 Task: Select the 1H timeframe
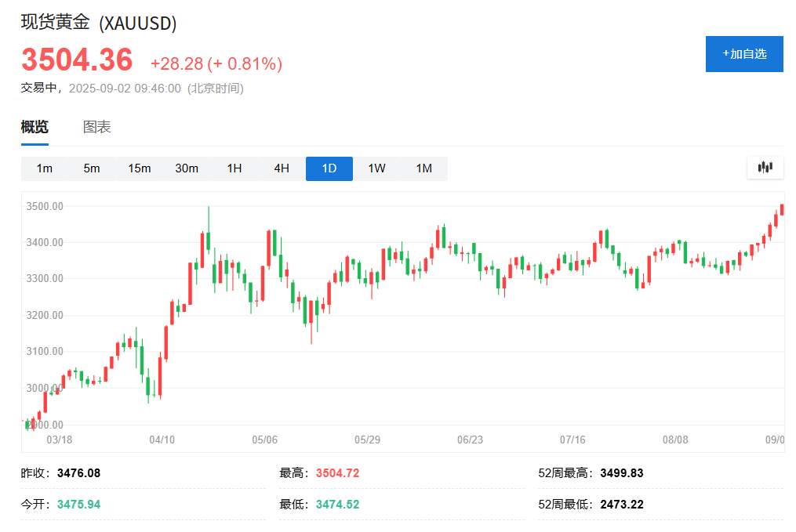click(234, 168)
